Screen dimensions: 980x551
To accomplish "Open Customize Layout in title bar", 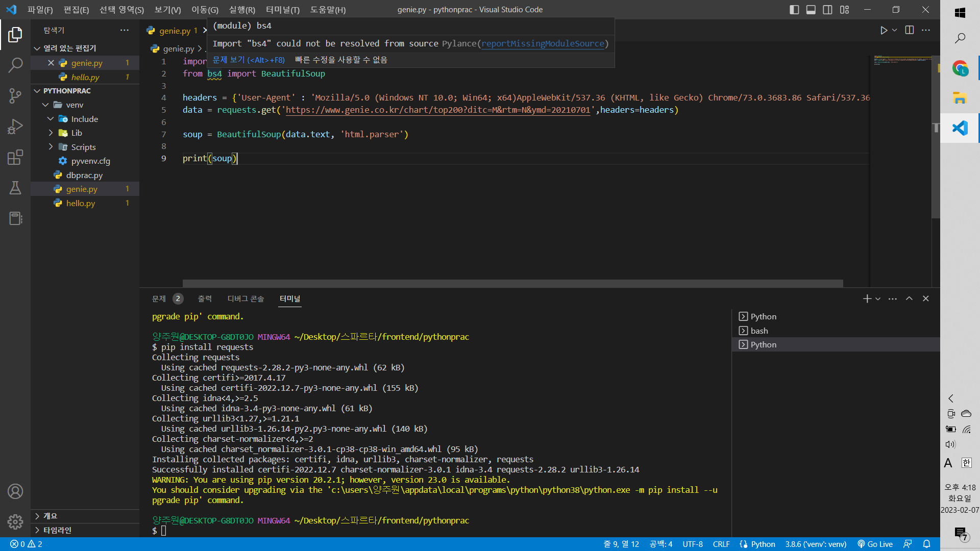I will [845, 10].
